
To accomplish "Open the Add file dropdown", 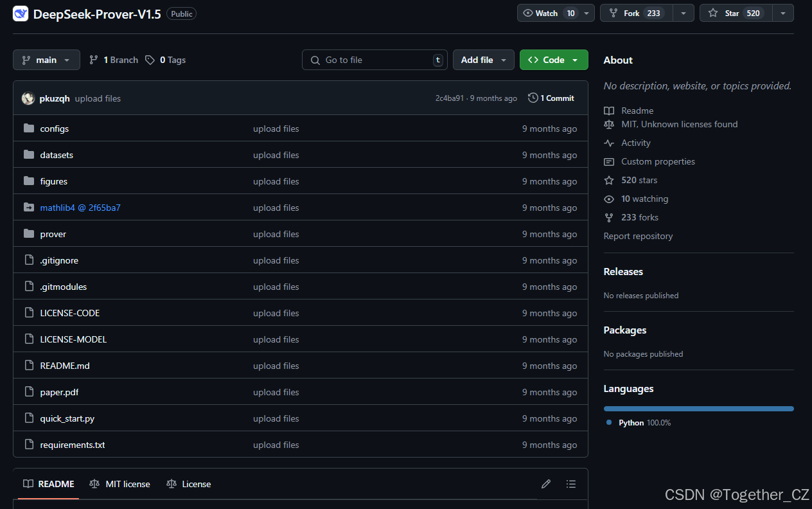I will click(x=484, y=60).
